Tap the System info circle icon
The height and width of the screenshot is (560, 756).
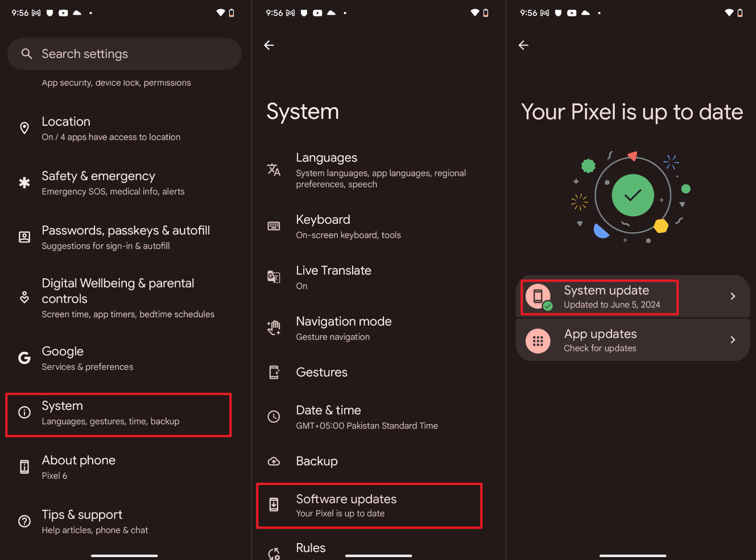coord(24,413)
